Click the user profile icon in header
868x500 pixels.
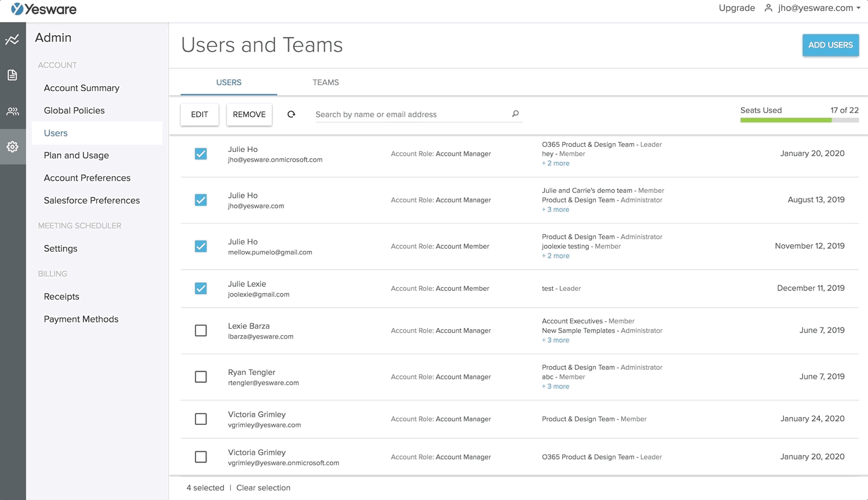tap(768, 8)
